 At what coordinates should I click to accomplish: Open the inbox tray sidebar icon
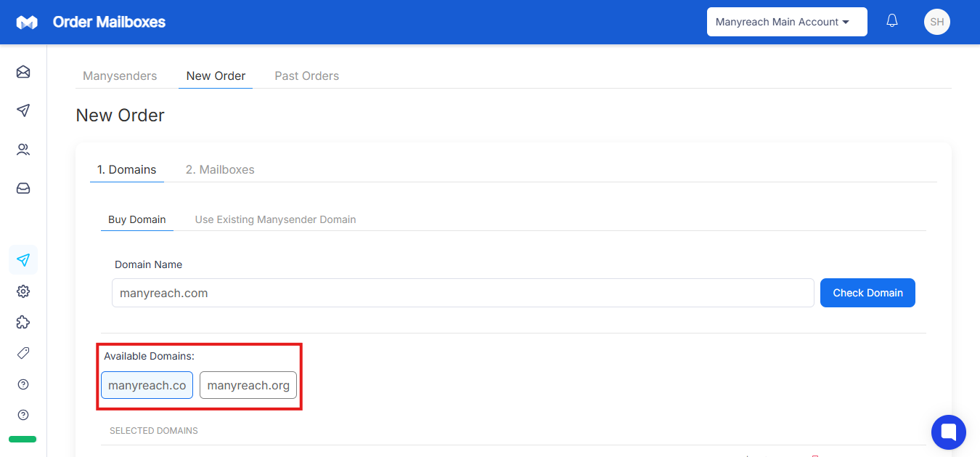[23, 188]
